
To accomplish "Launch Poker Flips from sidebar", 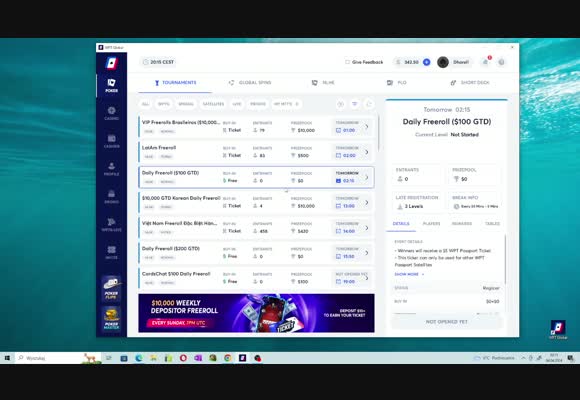I will (111, 288).
